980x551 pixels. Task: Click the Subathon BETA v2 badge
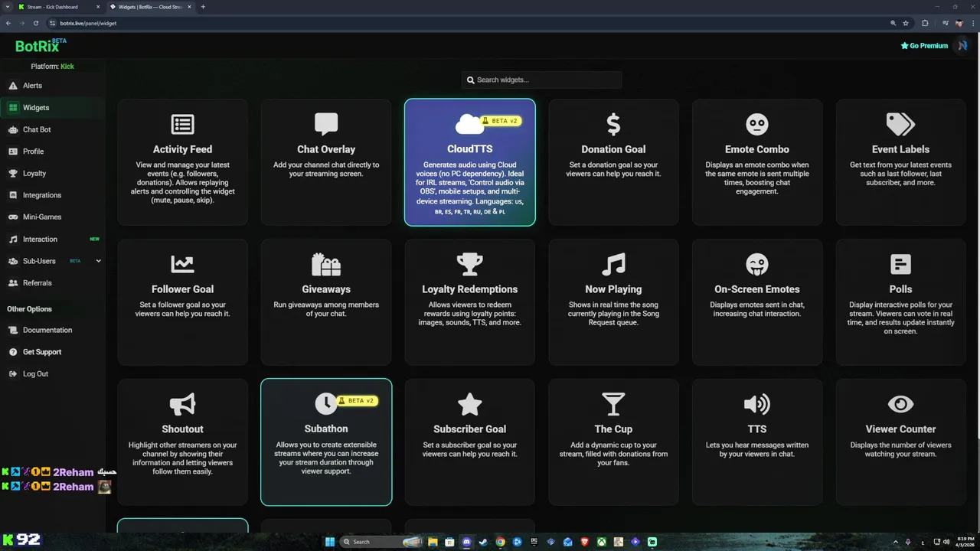click(x=358, y=400)
